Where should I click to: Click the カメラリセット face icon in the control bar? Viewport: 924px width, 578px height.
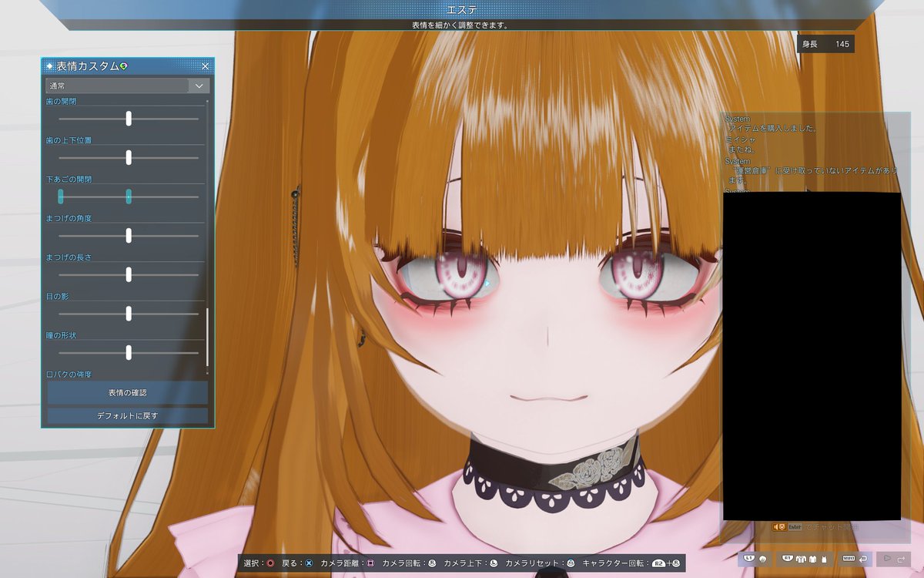pos(570,563)
